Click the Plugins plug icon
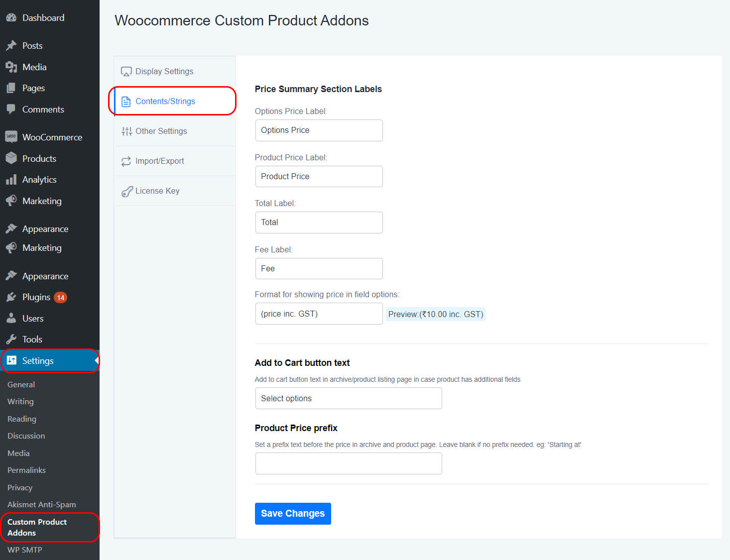The height and width of the screenshot is (560, 730). (x=11, y=297)
